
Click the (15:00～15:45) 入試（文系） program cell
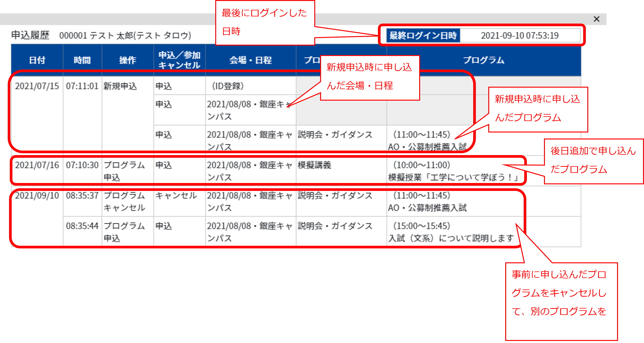coord(484,232)
